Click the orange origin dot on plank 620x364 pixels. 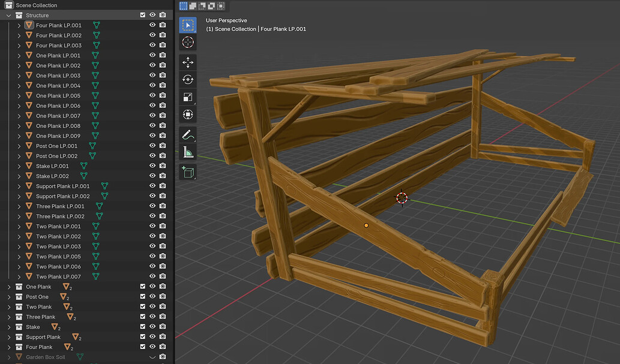[x=366, y=225]
